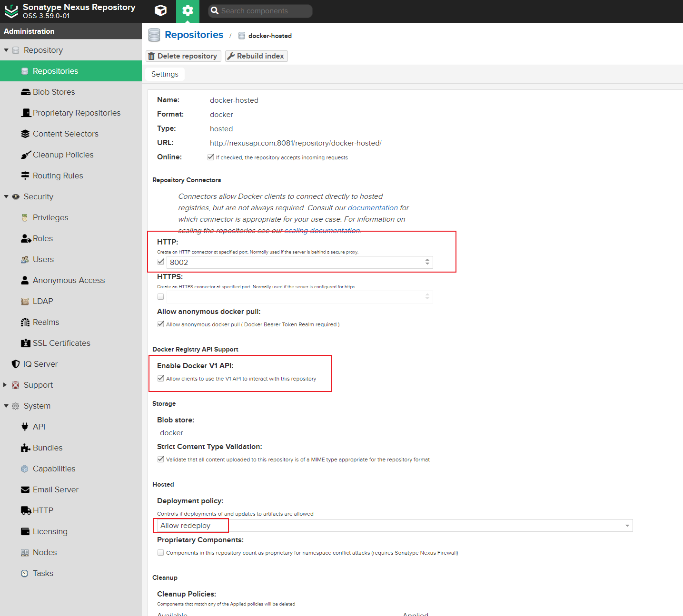Toggle Enable Docker V1 API checkbox

160,378
